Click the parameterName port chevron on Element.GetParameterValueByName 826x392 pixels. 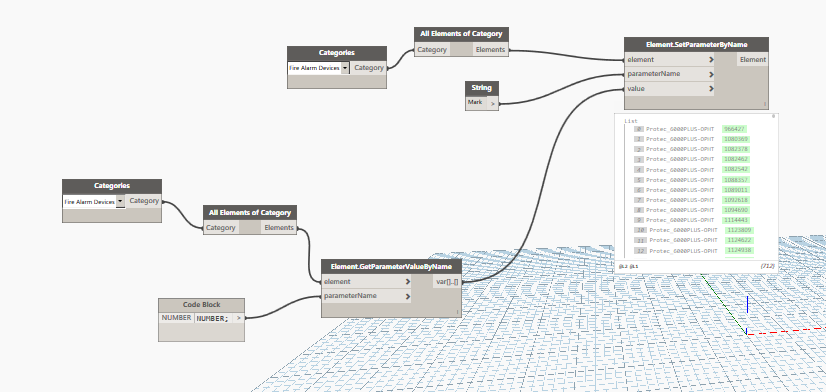coord(408,296)
